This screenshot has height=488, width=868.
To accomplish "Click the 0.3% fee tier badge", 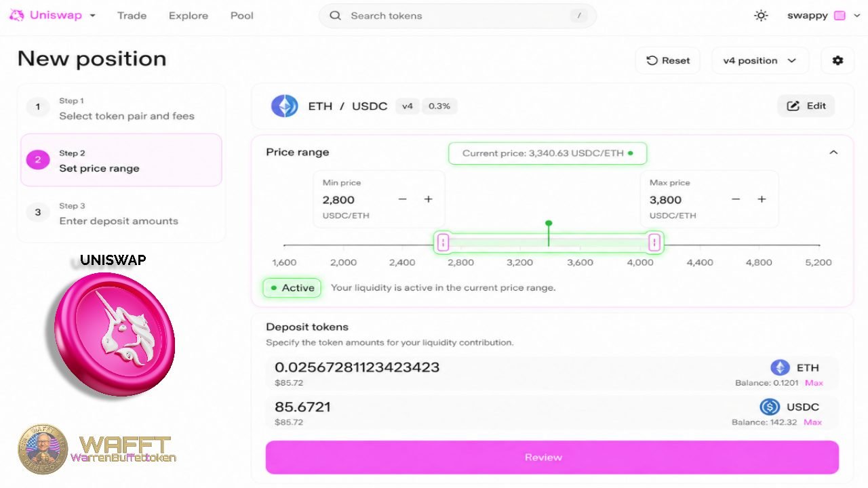I will 439,106.
